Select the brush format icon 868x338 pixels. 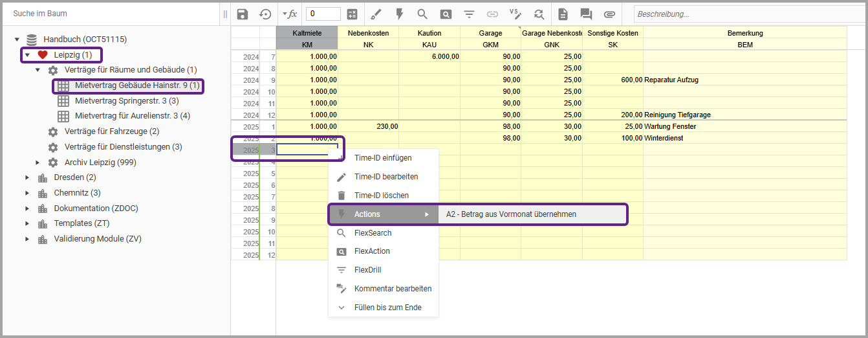pos(376,14)
